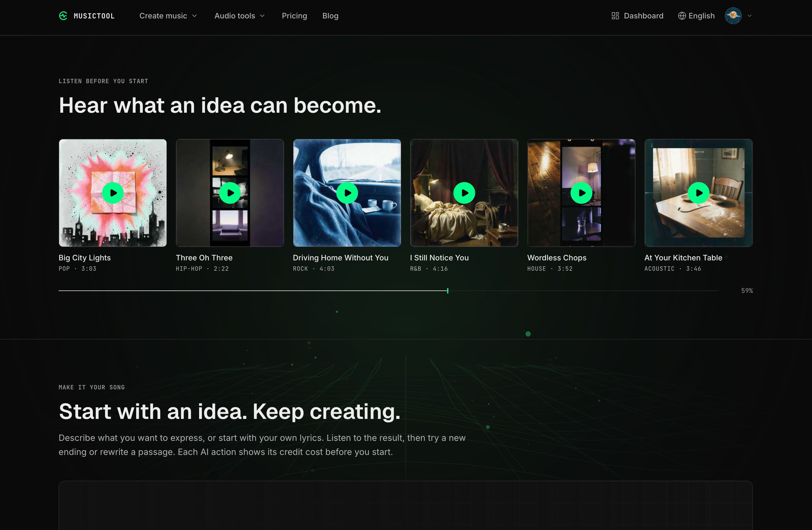The image size is (812, 530).
Task: Select the Big City Lights title
Action: (x=85, y=258)
